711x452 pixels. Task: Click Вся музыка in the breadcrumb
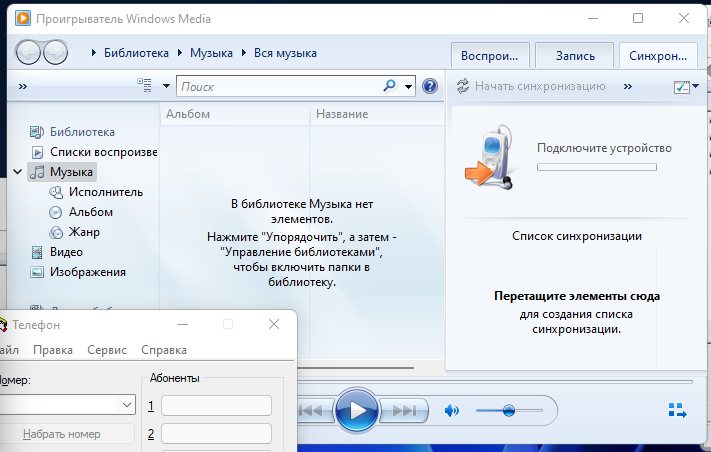(285, 53)
